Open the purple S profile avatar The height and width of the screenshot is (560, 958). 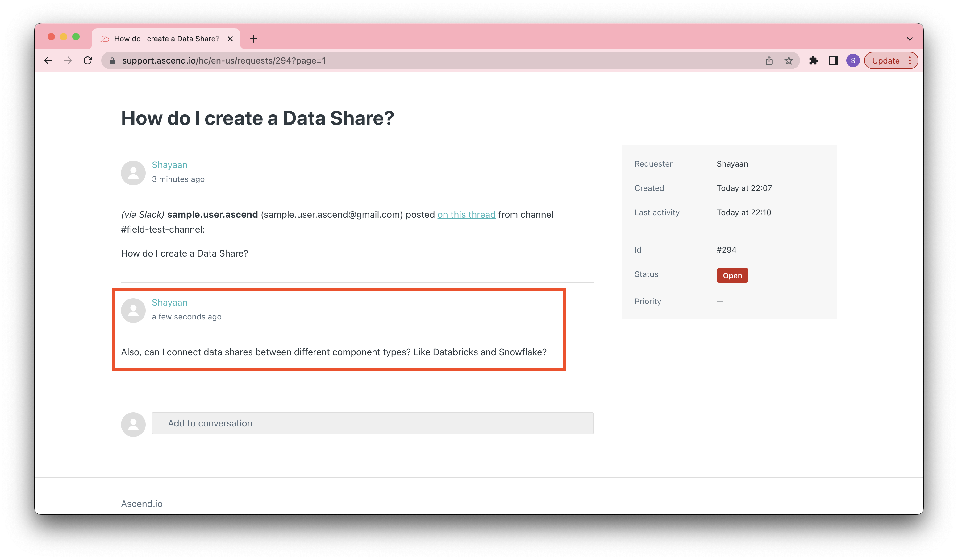click(853, 60)
